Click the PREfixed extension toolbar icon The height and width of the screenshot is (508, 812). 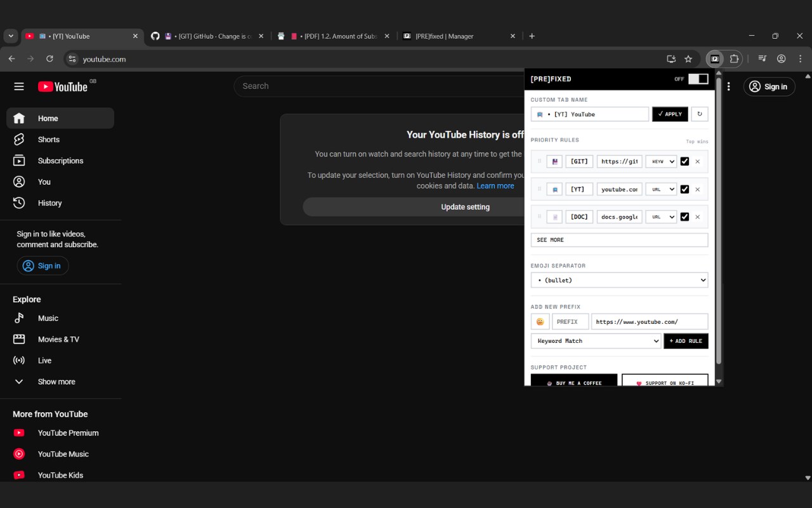pos(715,59)
